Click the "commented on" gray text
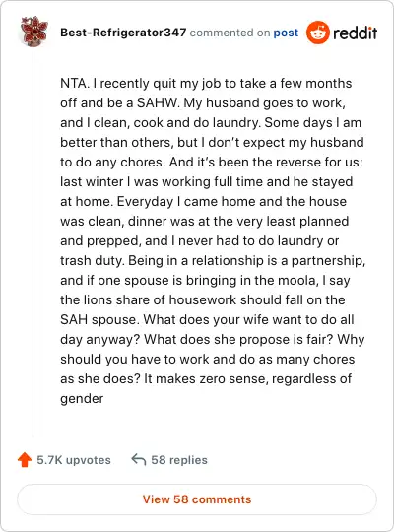Screen dimensions: 394x532 tap(230, 33)
